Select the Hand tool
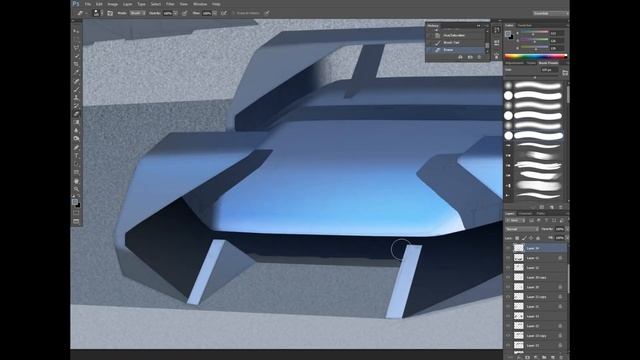Viewport: 640px width, 360px height. [x=76, y=181]
